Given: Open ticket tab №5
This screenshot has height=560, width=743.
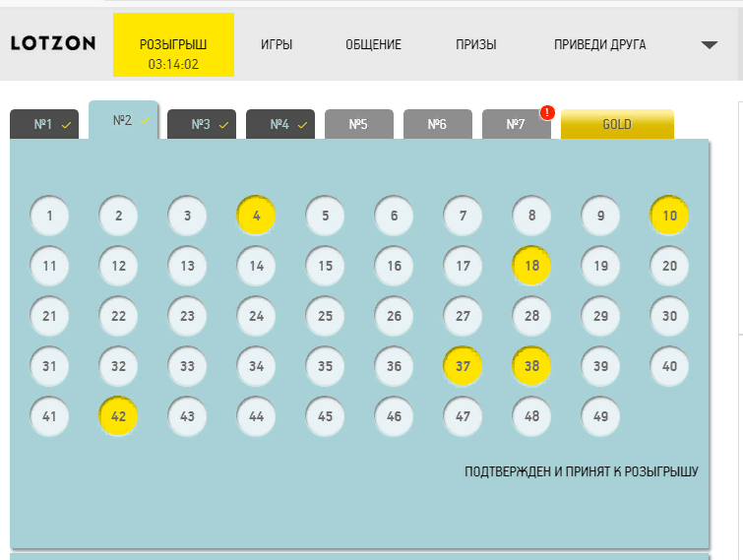Looking at the screenshot, I should pos(358,124).
